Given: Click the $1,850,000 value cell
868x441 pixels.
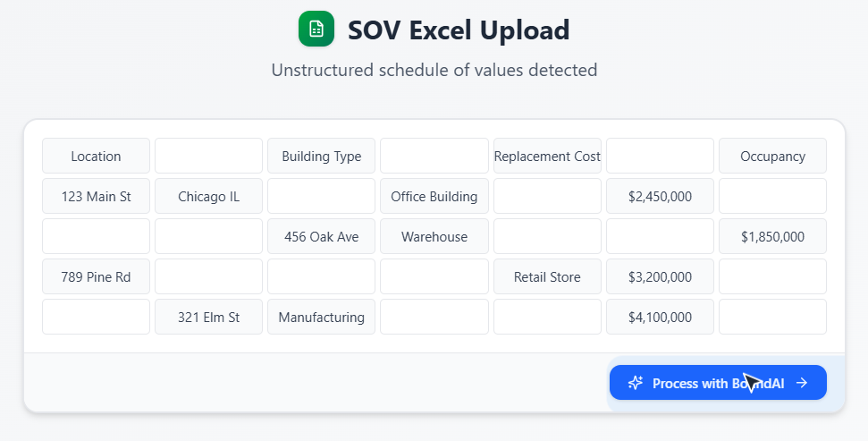Looking at the screenshot, I should click(772, 236).
